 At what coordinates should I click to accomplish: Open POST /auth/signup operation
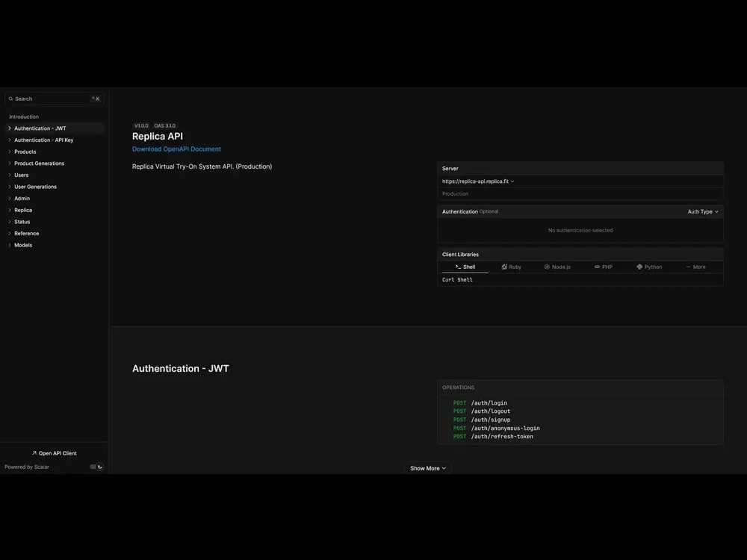tap(482, 420)
